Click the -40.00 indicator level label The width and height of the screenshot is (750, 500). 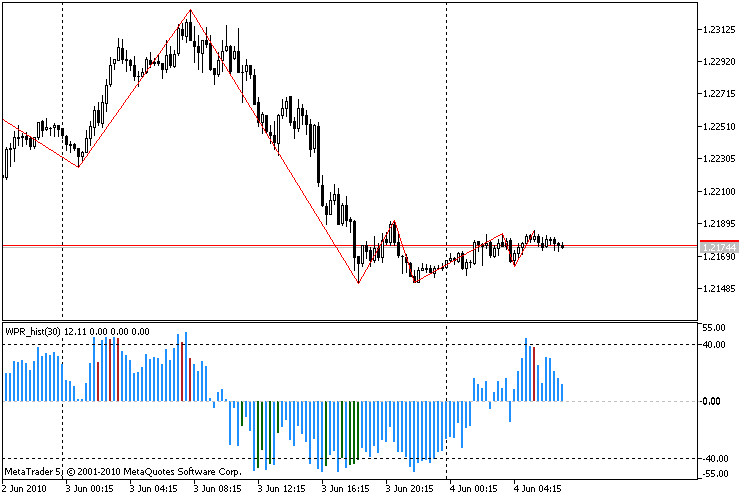715,458
